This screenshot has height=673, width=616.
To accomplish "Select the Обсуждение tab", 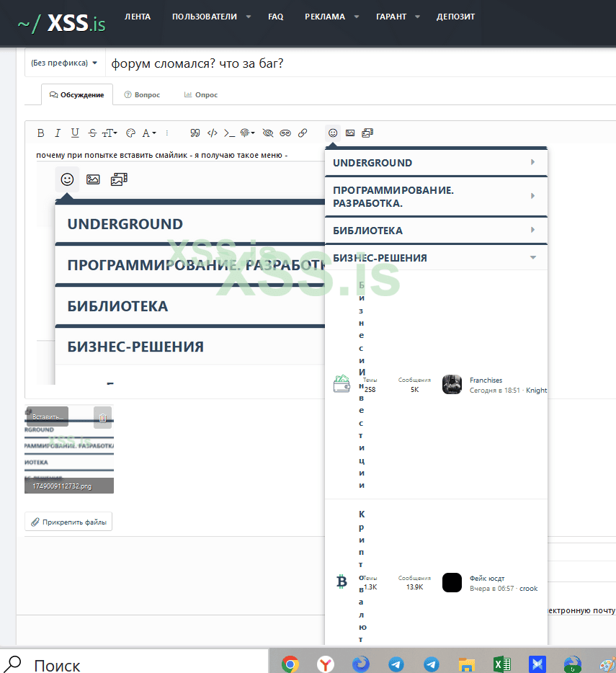I will (77, 95).
